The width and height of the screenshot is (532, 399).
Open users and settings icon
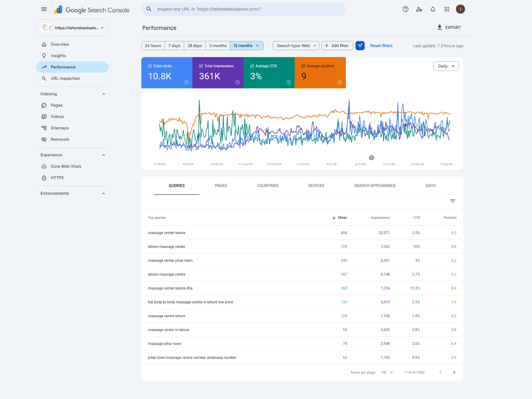[419, 9]
